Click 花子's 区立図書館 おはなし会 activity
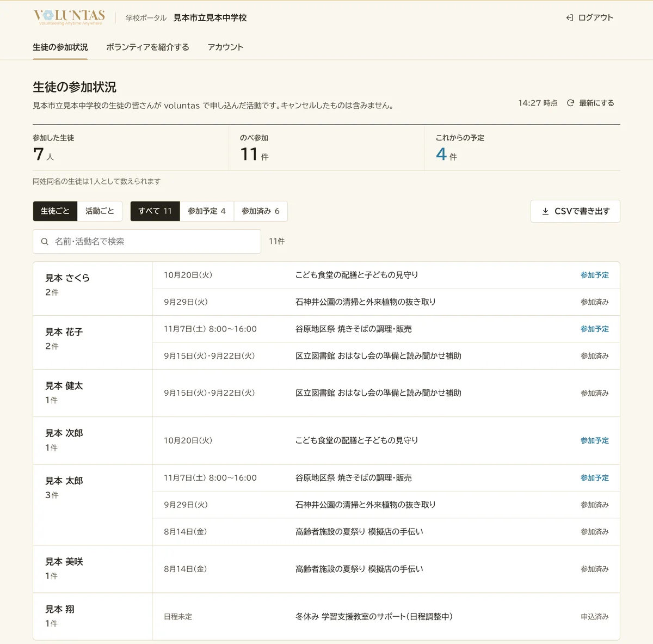This screenshot has width=653, height=644. coord(378,355)
